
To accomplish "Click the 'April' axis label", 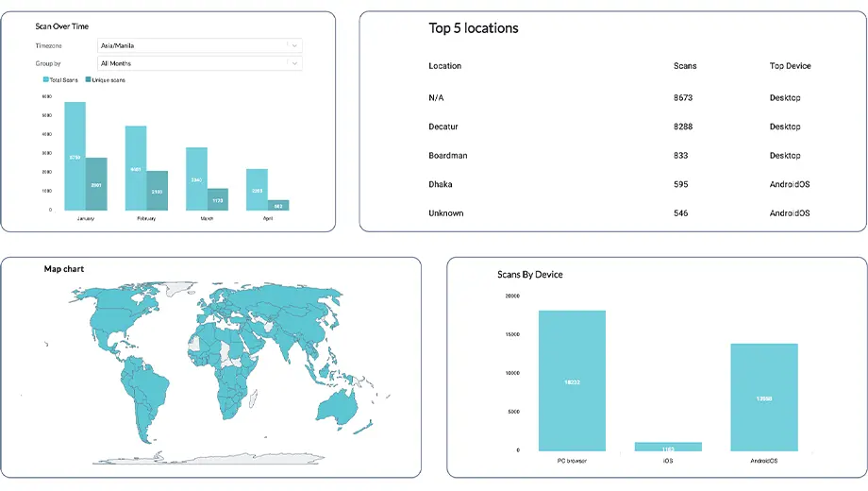I will click(268, 218).
